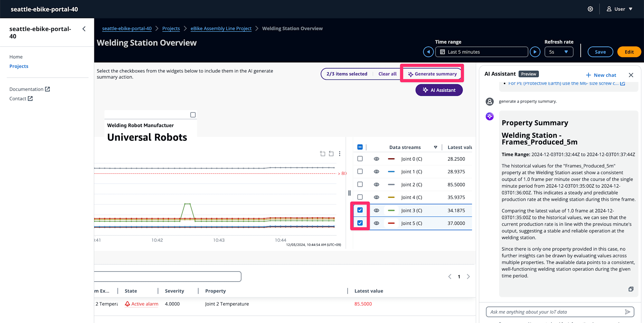Image resolution: width=644 pixels, height=323 pixels.
Task: Open the PE Protective Earth reference link
Action: pyautogui.click(x=567, y=83)
